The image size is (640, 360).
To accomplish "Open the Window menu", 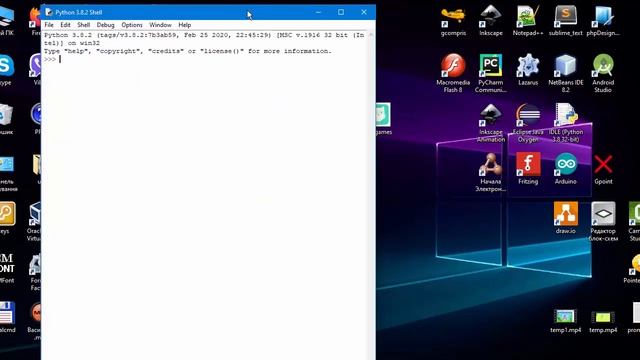I will pyautogui.click(x=160, y=25).
